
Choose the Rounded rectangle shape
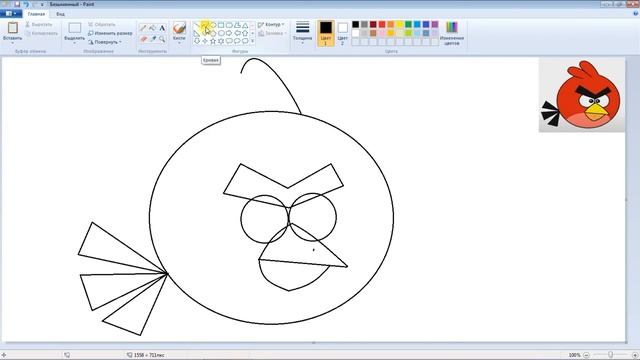229,25
